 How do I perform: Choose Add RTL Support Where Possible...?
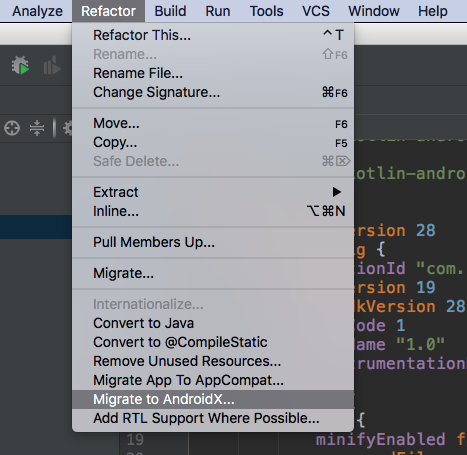click(213, 418)
